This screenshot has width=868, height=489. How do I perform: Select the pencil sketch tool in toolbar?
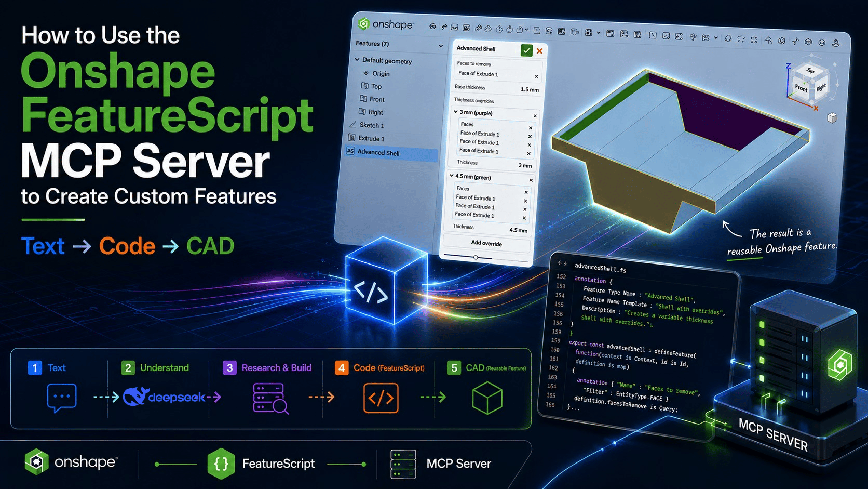(479, 28)
